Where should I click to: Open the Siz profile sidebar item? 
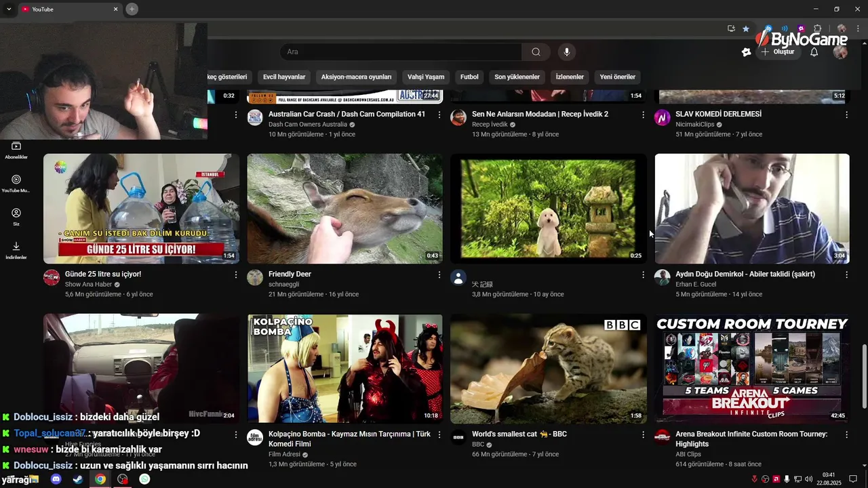[x=16, y=217]
